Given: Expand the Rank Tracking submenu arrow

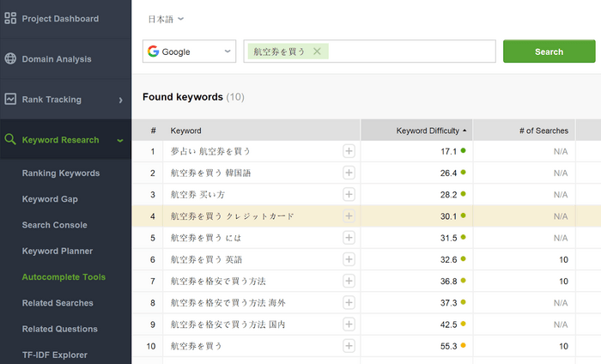Looking at the screenshot, I should (x=120, y=100).
